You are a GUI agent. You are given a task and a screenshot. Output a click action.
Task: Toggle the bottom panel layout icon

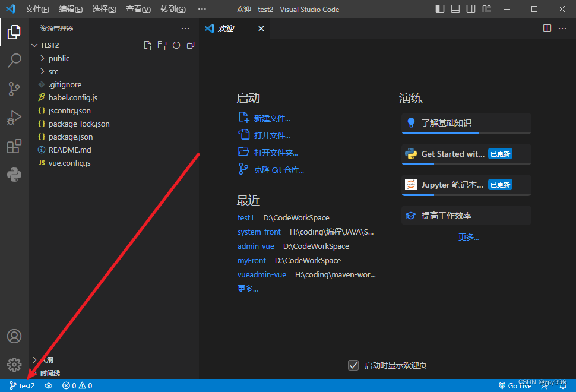pos(455,9)
